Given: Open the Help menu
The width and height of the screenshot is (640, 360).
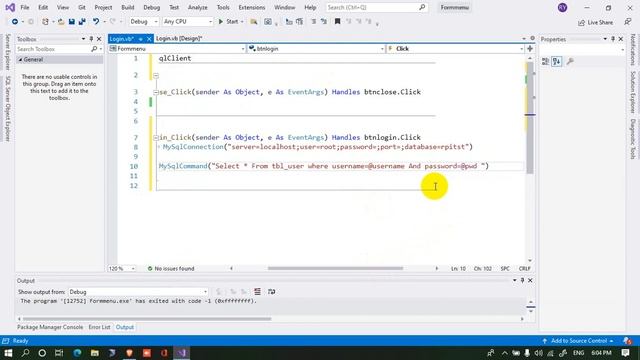Looking at the screenshot, I should [310, 7].
